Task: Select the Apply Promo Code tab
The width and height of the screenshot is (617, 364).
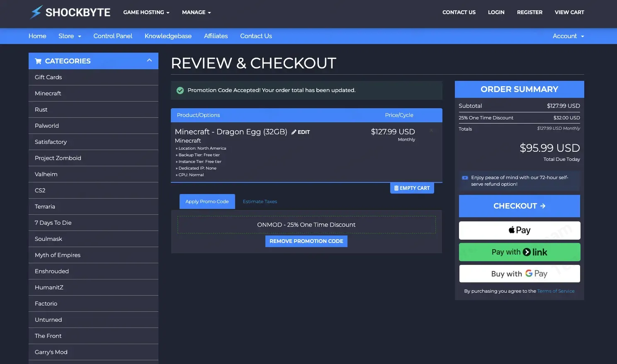Action: [x=207, y=201]
